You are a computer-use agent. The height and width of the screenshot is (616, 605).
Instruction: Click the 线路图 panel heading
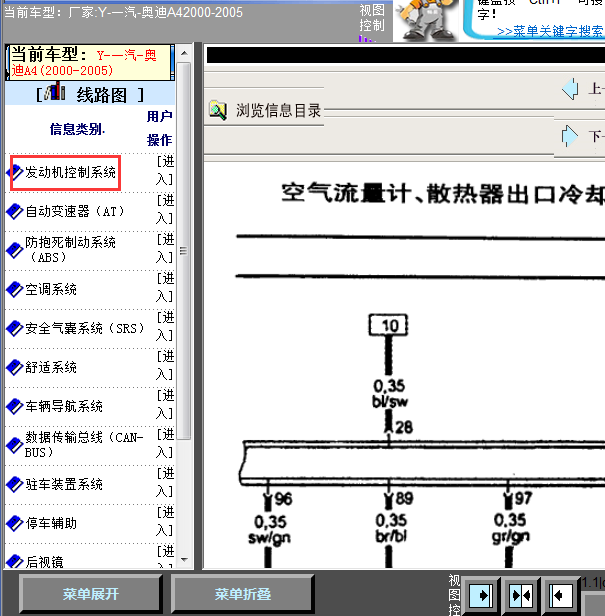pos(90,94)
